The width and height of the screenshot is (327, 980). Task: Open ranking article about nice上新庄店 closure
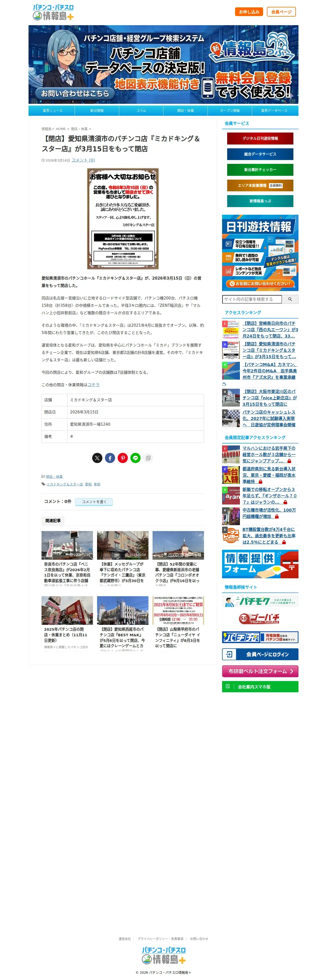[x=270, y=398]
